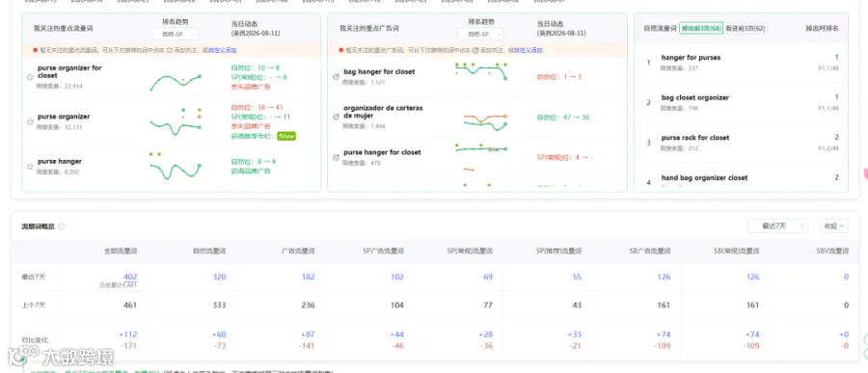Click the 全部流量词 column header

[121, 252]
